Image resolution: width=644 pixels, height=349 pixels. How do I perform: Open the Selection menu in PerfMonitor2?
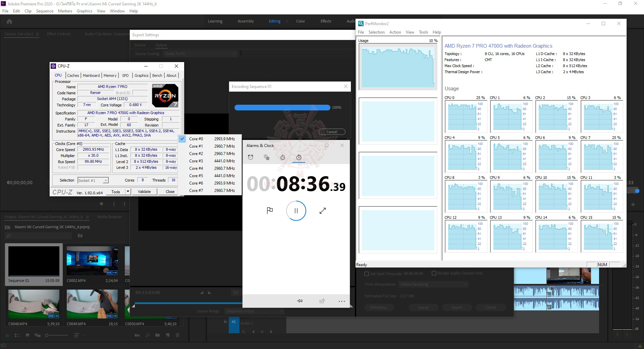click(376, 32)
